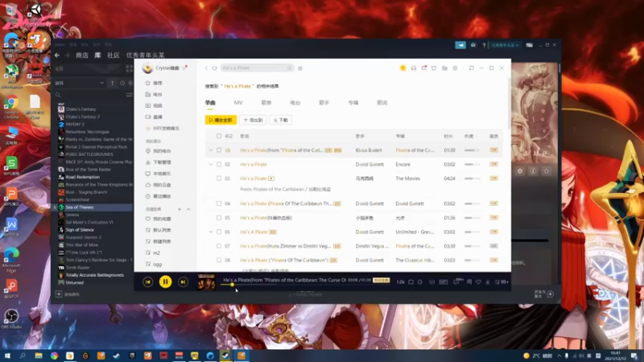Check the box for song 04 David Garrett album row
This screenshot has height=362, width=644.
tap(219, 204)
